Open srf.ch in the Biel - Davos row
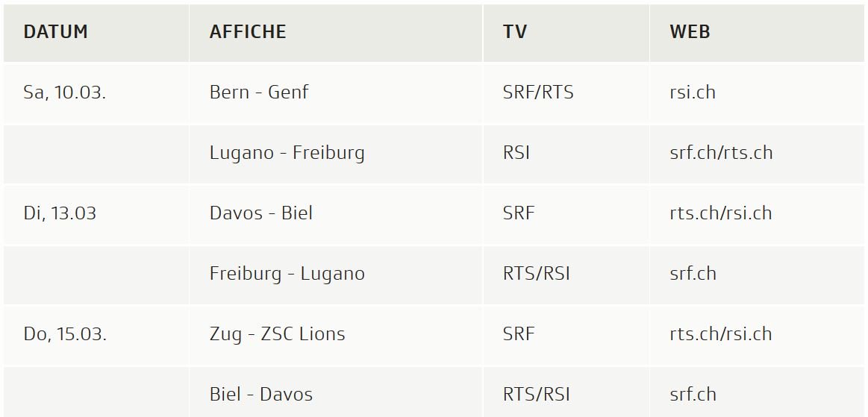868x417 pixels. tap(693, 395)
